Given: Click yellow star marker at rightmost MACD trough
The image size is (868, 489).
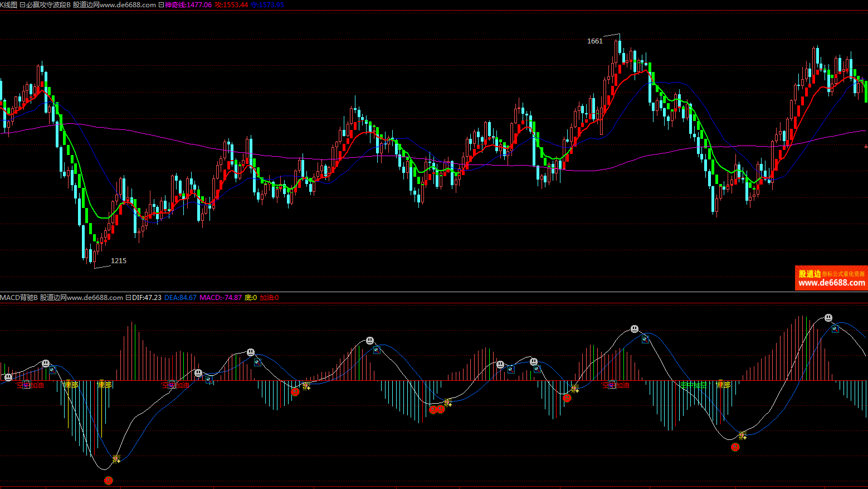Looking at the screenshot, I should (x=742, y=435).
